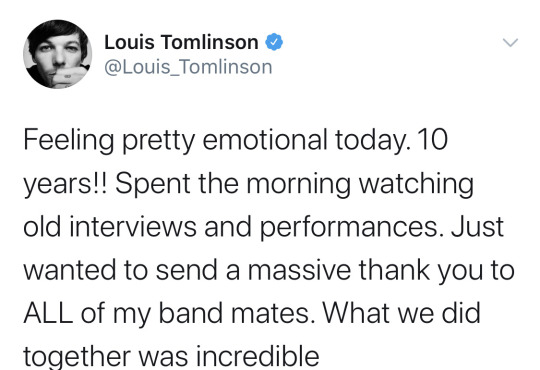
Task: Click the word "thank" in the tweet
Action: click(x=394, y=269)
